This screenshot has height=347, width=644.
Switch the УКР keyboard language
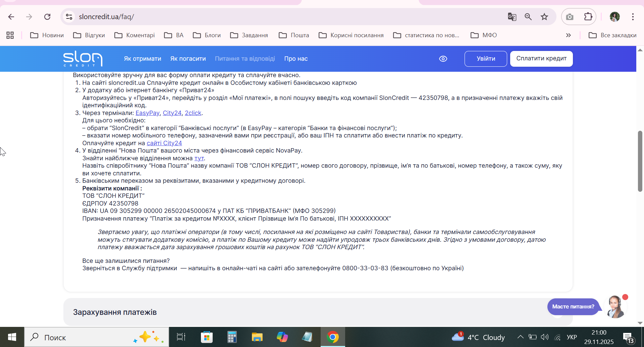[x=572, y=337]
